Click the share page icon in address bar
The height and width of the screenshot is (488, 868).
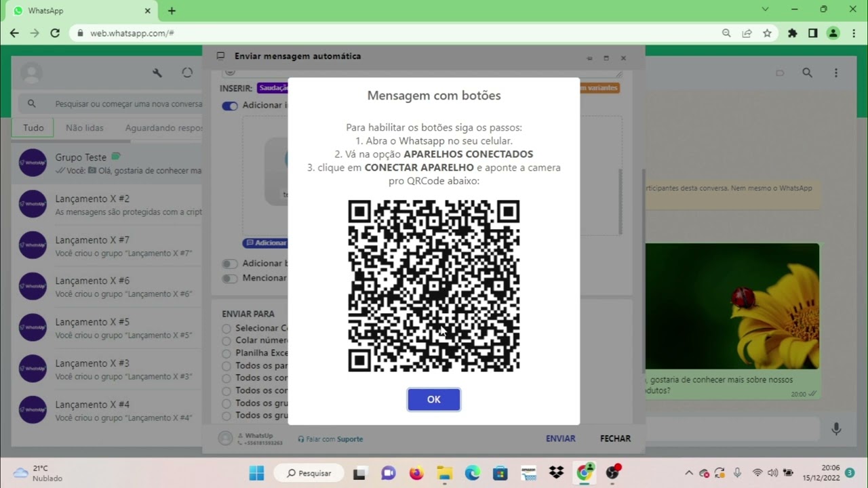[x=747, y=33]
